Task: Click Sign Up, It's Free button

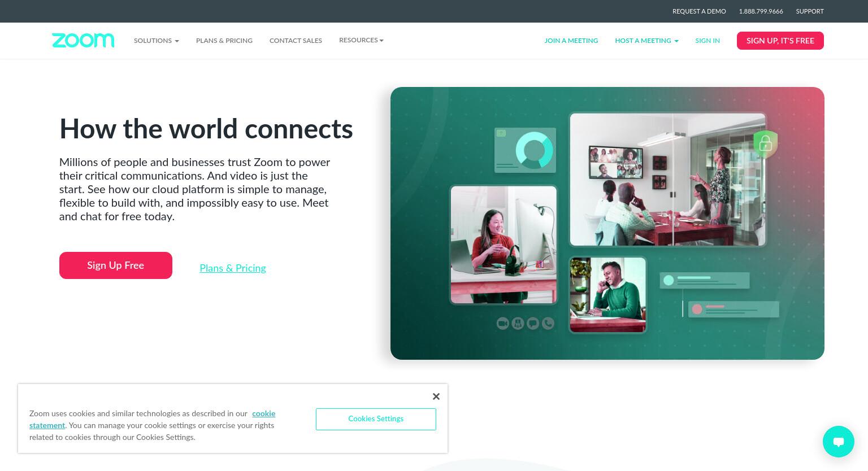Action: [780, 41]
